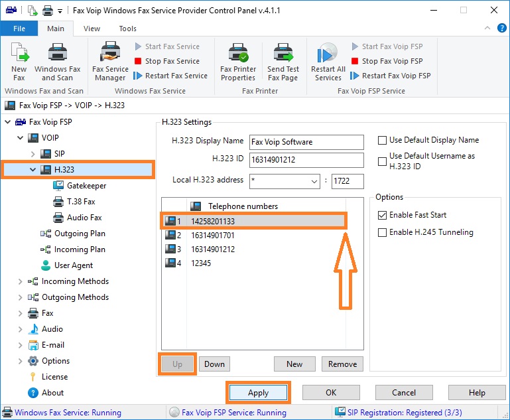Screen dimensions: 510x420
Task: Expand the E-mail tree node
Action: coord(20,345)
